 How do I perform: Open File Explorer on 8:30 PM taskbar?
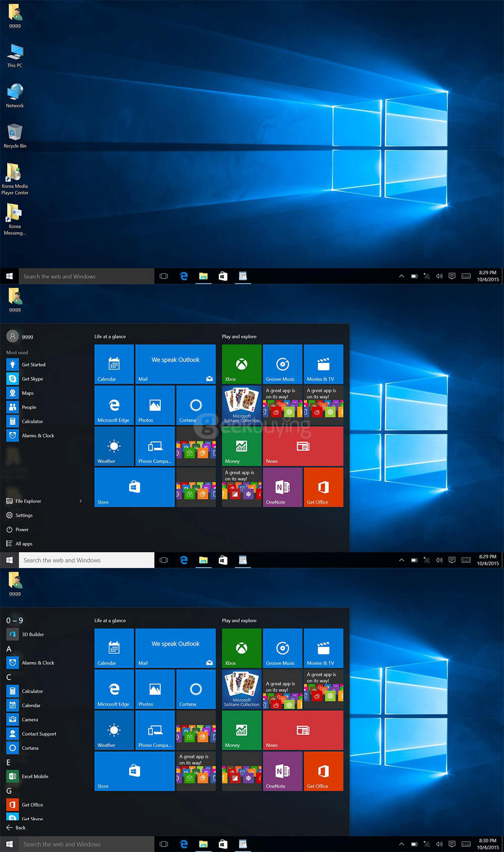tap(204, 844)
